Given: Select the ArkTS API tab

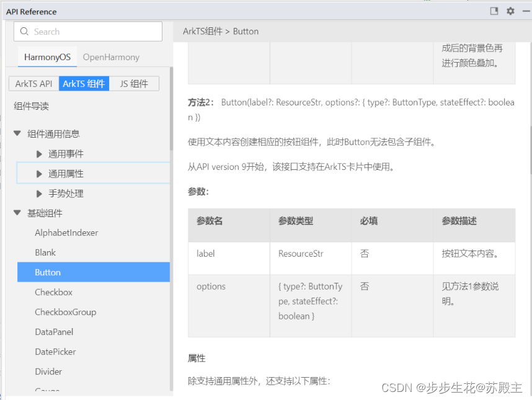Looking at the screenshot, I should (x=33, y=84).
